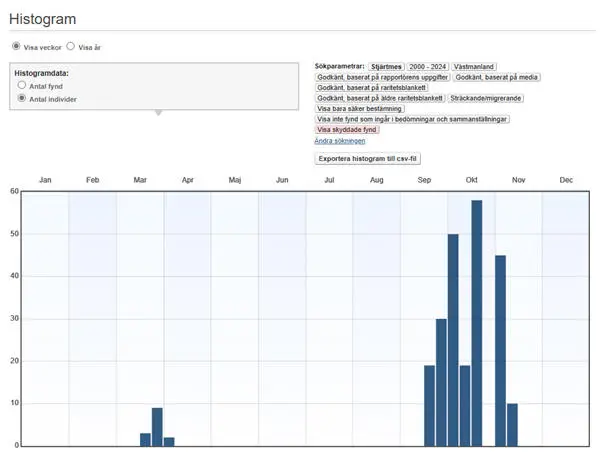Choose 'Antal fynd' histogram data option
Viewport: 603px width, 452px height.
22,86
